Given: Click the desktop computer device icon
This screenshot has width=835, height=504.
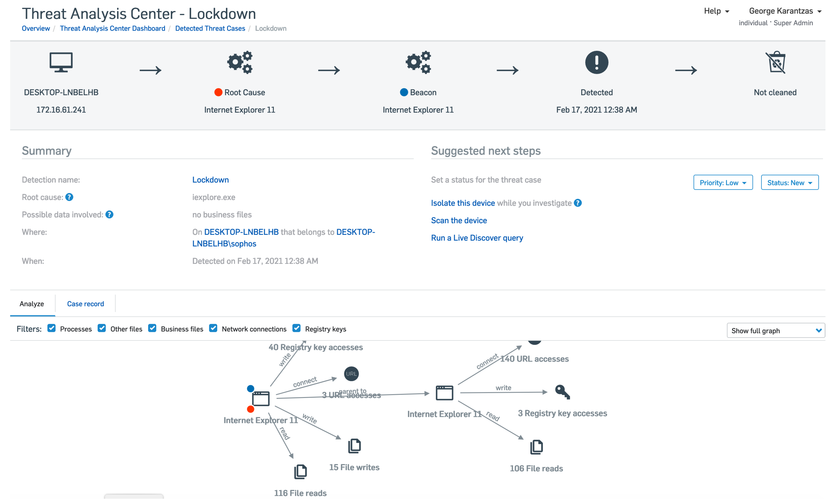Looking at the screenshot, I should [x=61, y=62].
